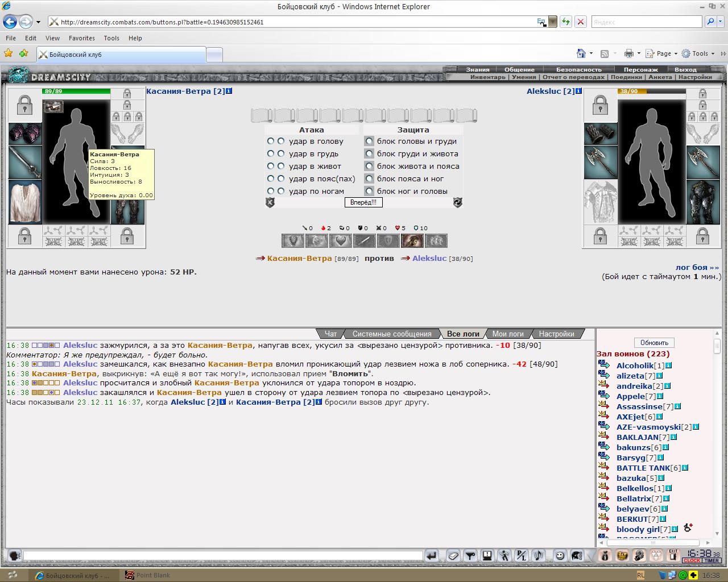Expand the Home button dropdown arrow
The height and width of the screenshot is (582, 728).
coord(591,53)
